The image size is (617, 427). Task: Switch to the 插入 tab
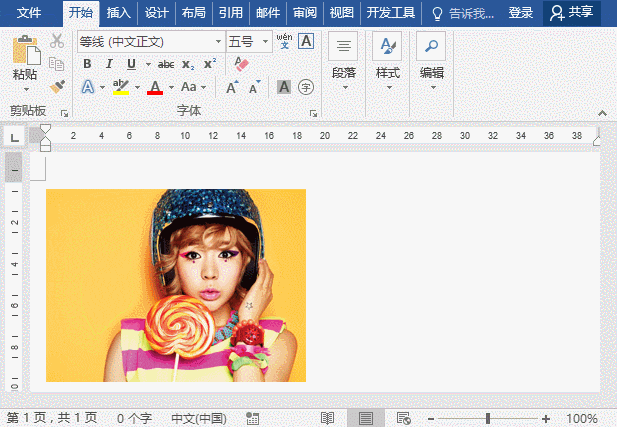coord(118,13)
